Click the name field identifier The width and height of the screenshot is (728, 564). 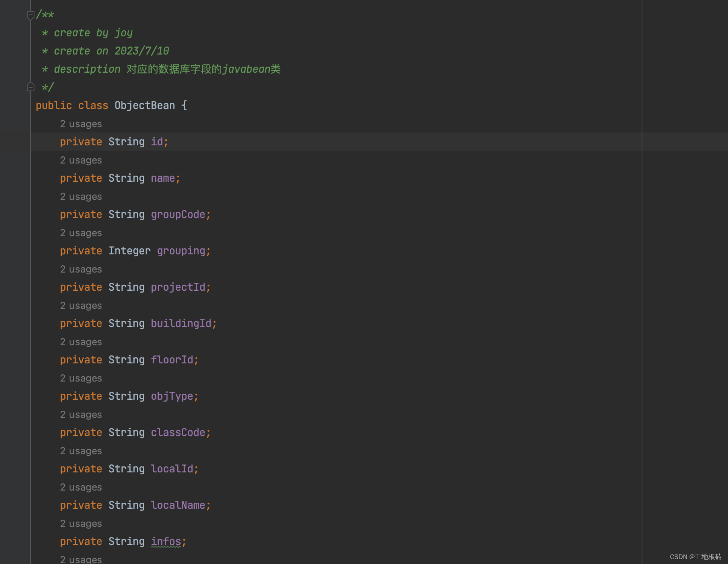[x=163, y=178]
